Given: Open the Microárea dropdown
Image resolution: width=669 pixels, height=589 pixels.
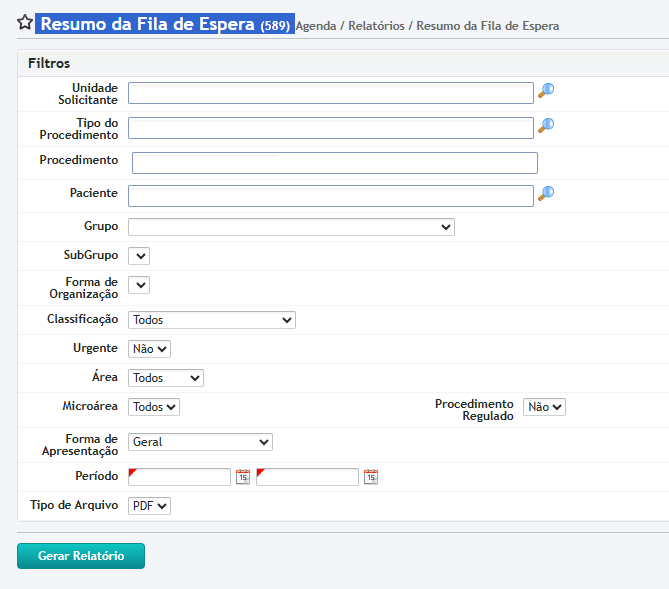Looking at the screenshot, I should point(154,407).
